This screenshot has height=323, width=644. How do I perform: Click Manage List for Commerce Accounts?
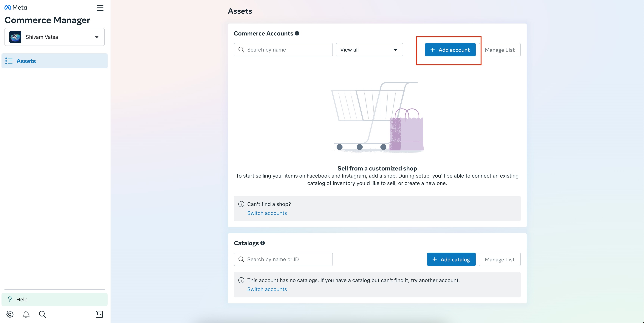(x=499, y=50)
